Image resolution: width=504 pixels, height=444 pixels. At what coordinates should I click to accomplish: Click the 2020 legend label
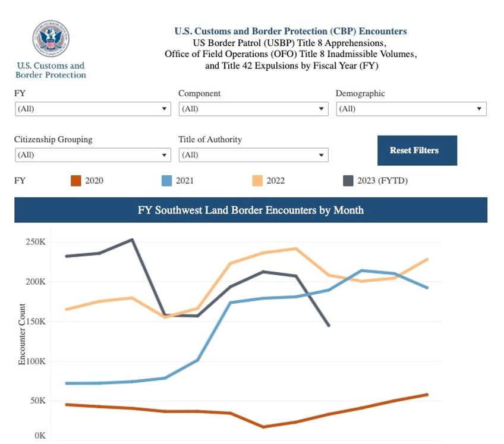pos(94,181)
